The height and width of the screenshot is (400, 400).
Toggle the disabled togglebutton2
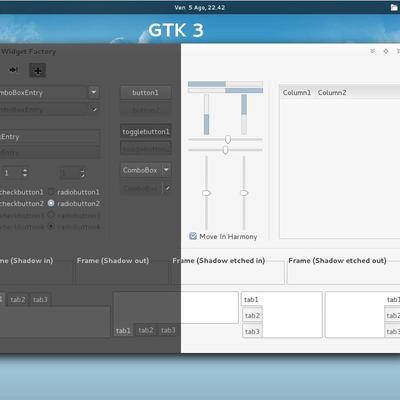146,148
